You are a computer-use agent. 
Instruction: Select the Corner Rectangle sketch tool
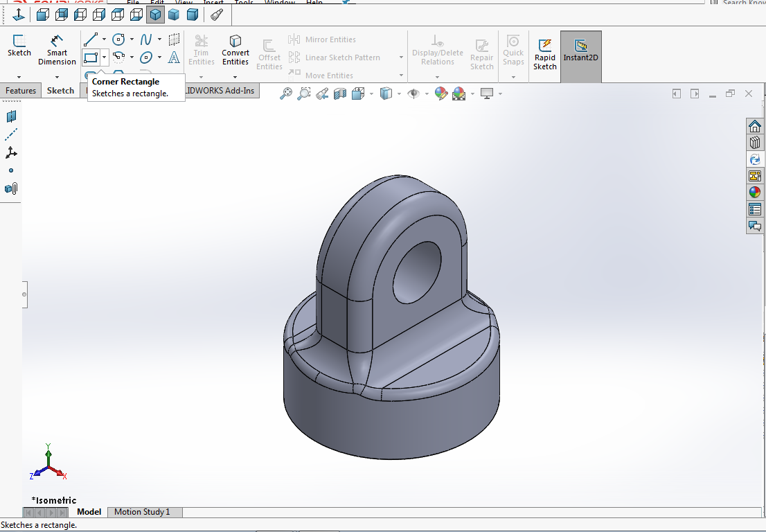tap(91, 57)
